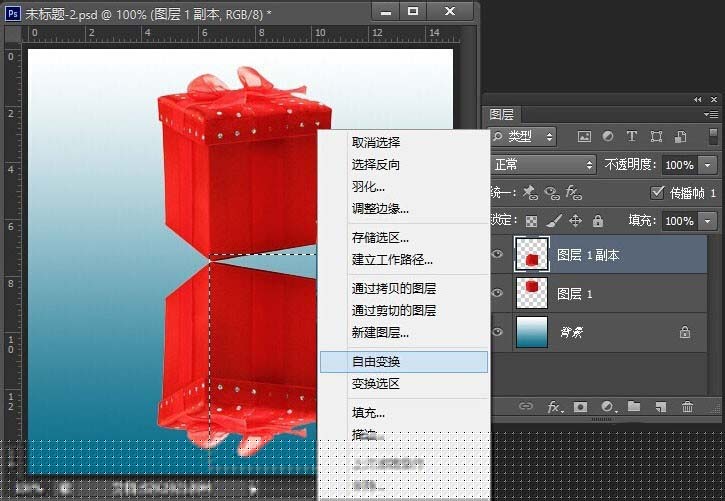Select the 图层 1 layer thumbnail
This screenshot has height=501, width=725.
(531, 293)
